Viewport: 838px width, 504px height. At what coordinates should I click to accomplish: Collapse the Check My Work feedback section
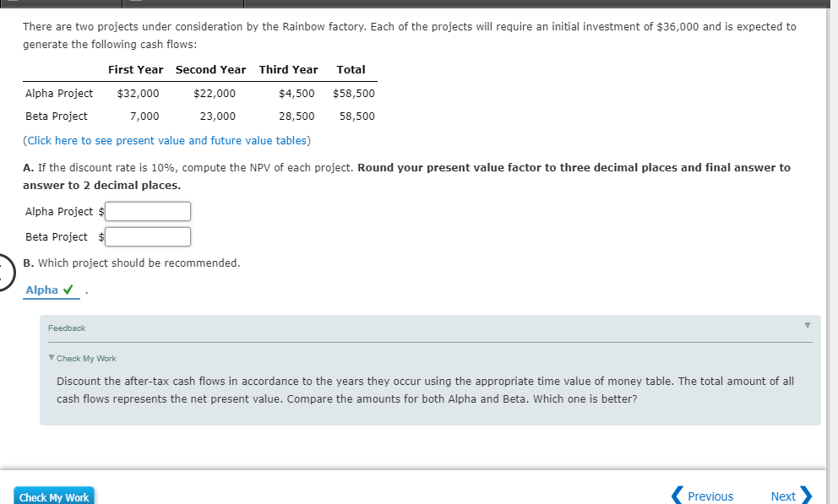[52, 358]
